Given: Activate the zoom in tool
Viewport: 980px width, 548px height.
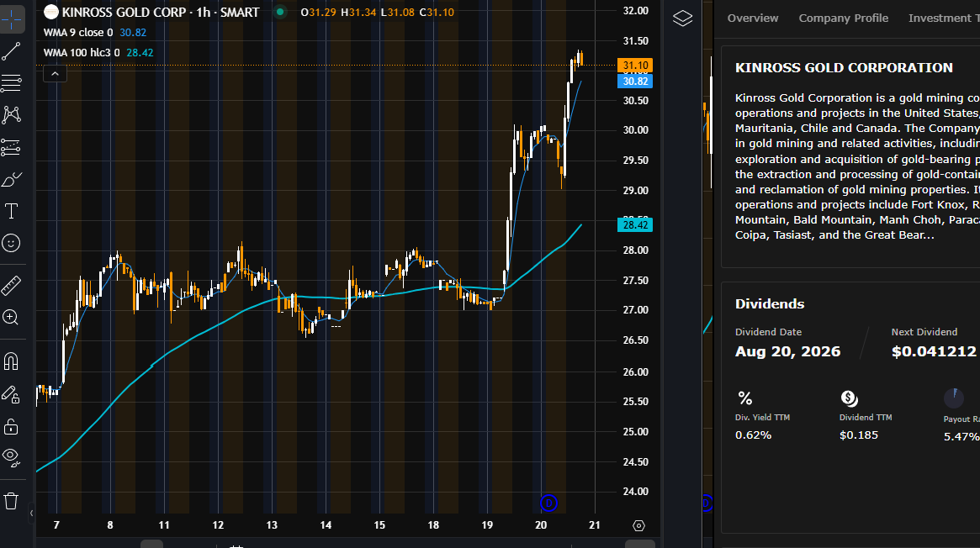Looking at the screenshot, I should pyautogui.click(x=11, y=317).
